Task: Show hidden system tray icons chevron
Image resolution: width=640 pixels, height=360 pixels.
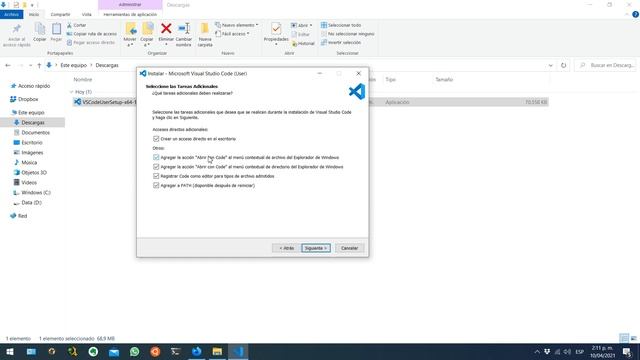Action: point(537,352)
